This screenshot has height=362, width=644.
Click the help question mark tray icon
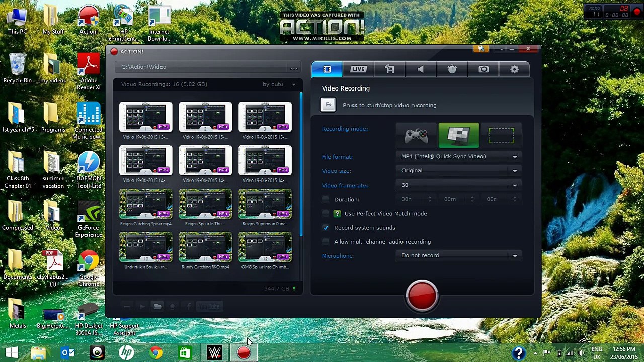[x=519, y=353]
